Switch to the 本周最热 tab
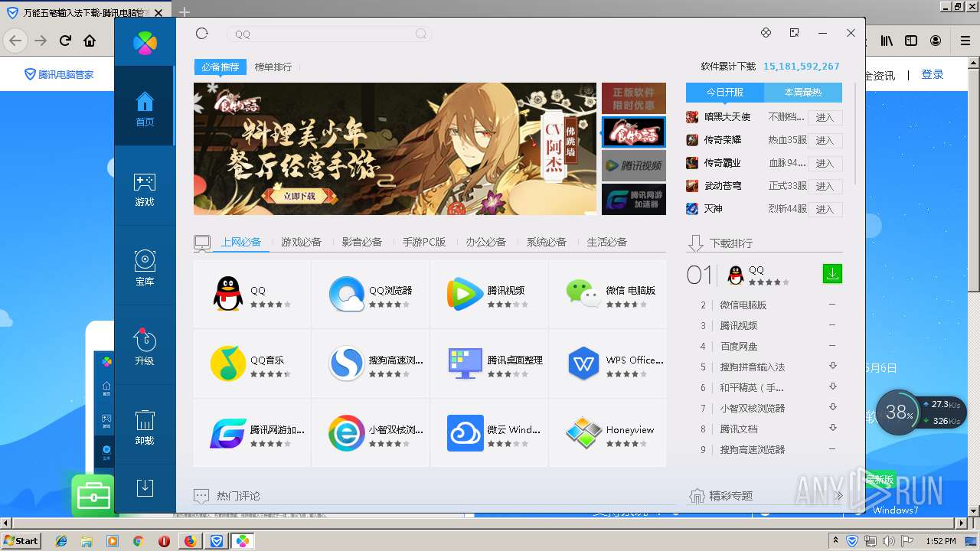The width and height of the screenshot is (980, 551). [x=803, y=92]
